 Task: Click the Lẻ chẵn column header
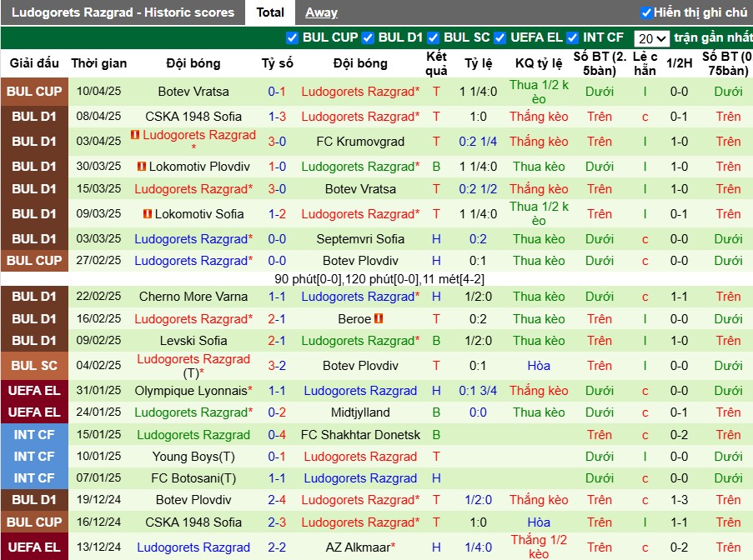tap(645, 63)
